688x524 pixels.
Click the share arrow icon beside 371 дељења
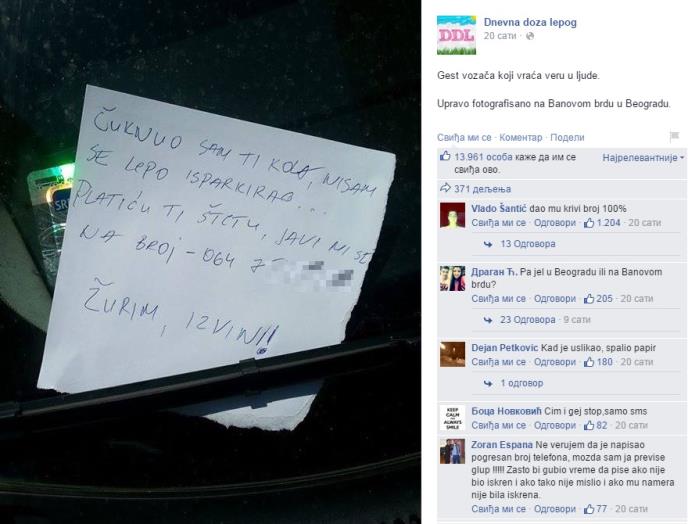pyautogui.click(x=445, y=189)
